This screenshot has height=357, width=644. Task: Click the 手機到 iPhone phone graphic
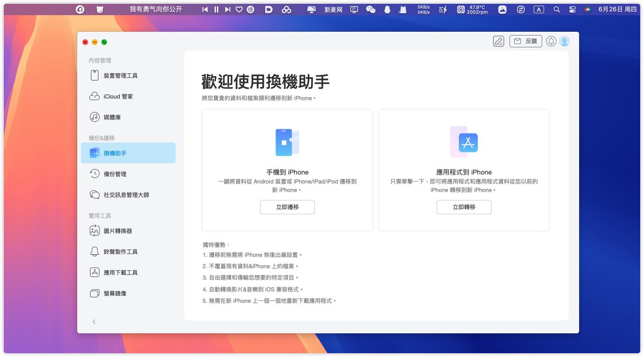click(x=287, y=142)
